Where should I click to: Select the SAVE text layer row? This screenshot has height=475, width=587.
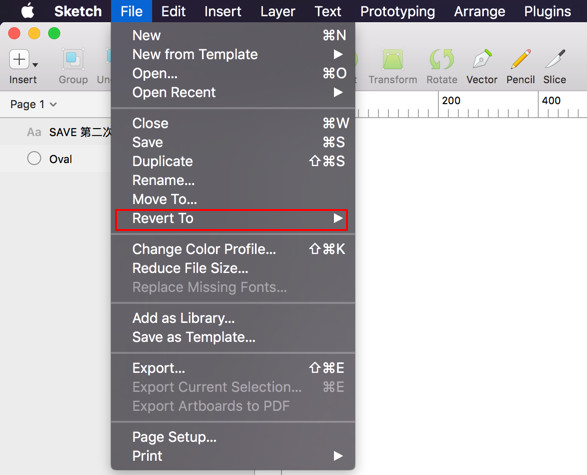[x=55, y=132]
